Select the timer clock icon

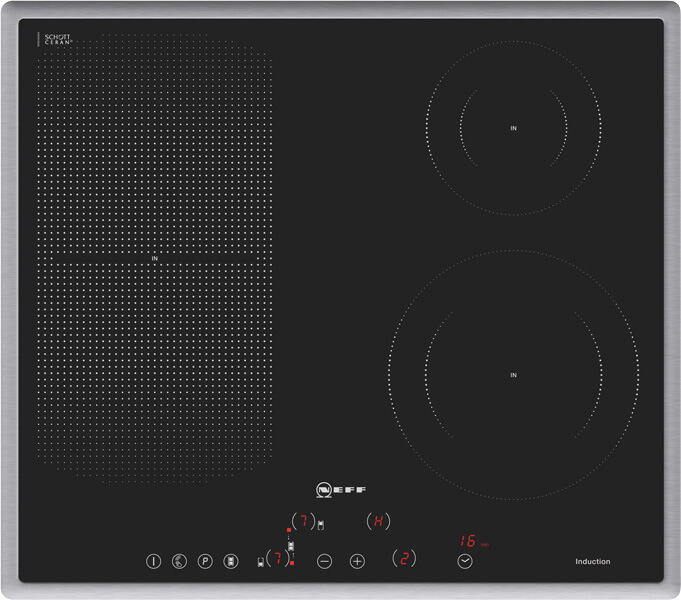click(x=465, y=561)
